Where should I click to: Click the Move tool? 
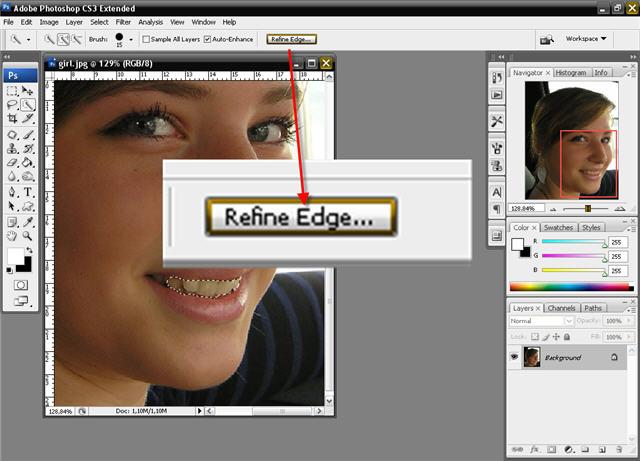click(x=28, y=90)
